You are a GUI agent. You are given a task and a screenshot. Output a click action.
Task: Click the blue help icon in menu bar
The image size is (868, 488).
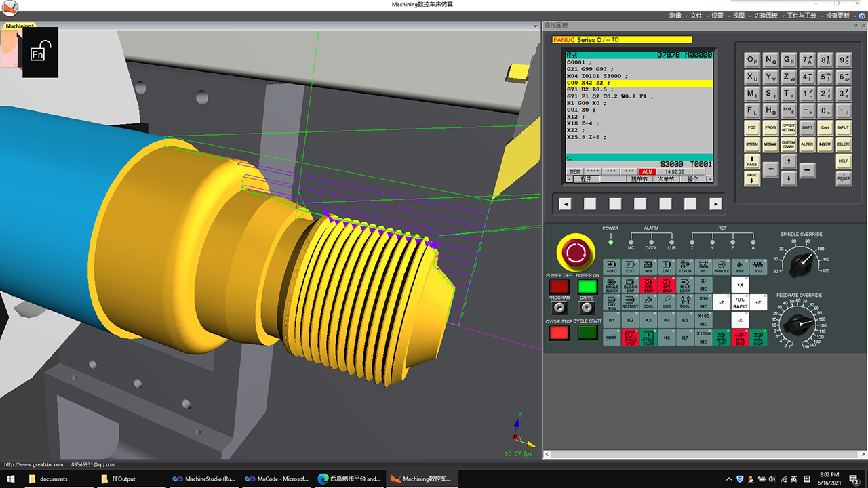[862, 16]
